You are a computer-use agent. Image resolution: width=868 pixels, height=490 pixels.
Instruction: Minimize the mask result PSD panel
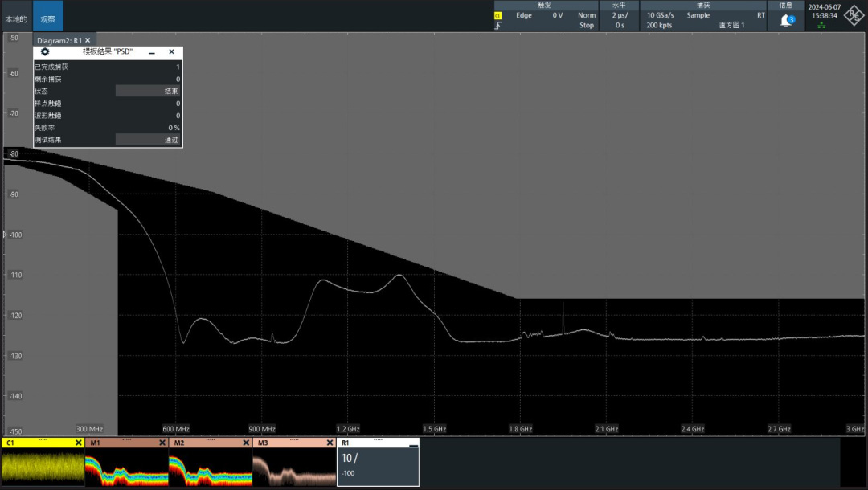click(x=152, y=52)
